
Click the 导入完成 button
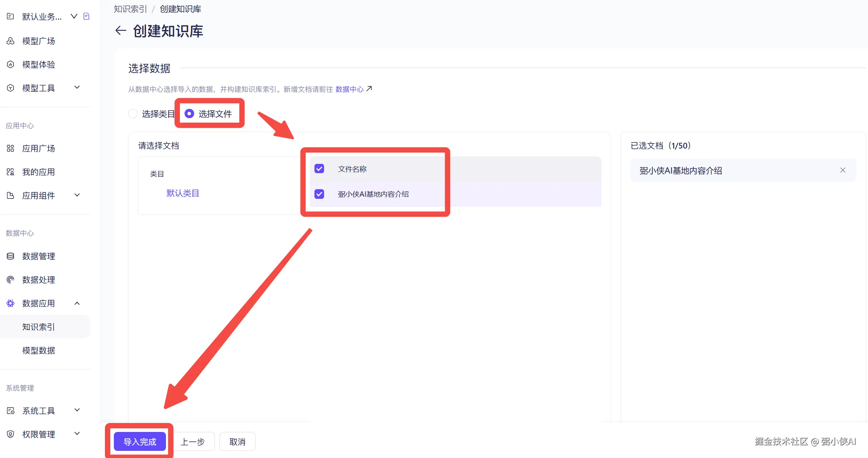tap(140, 442)
